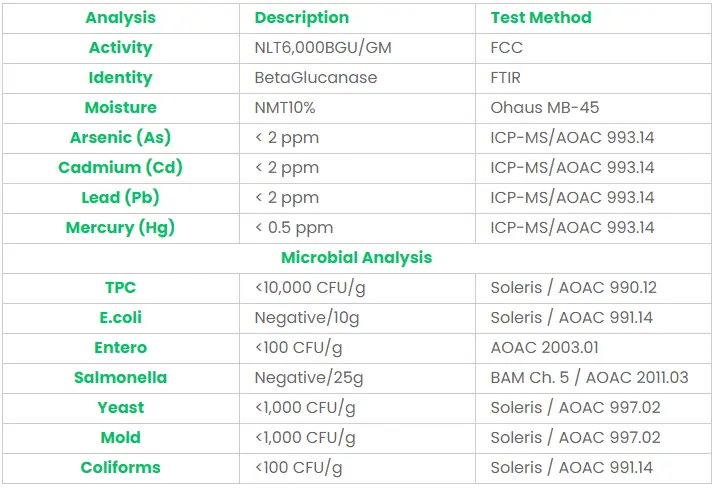Viewport: 715px width, 488px height.
Task: Click the FTIR test method cell
Action: point(506,78)
